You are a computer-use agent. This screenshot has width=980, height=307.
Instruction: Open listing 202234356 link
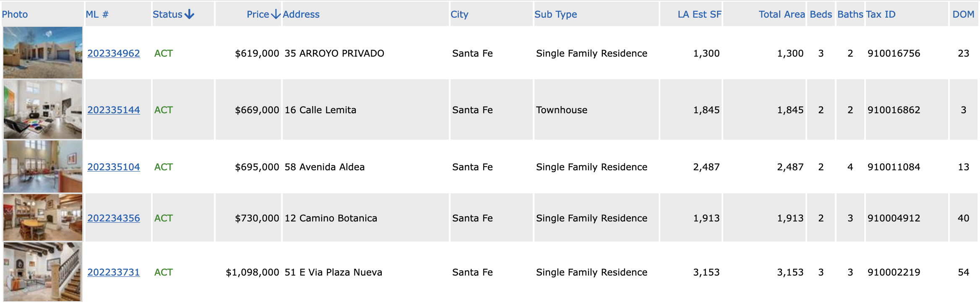pyautogui.click(x=114, y=218)
